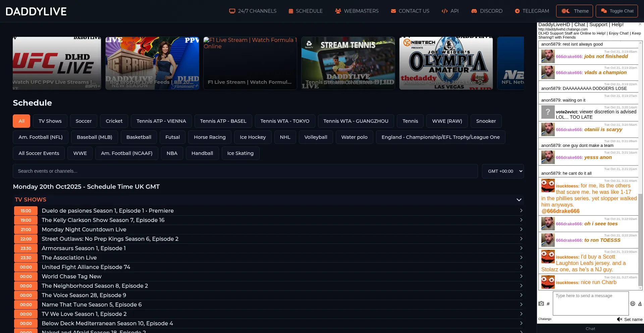The width and height of the screenshot is (644, 333).
Task: Filter schedule by Ice Hockey
Action: (x=253, y=137)
